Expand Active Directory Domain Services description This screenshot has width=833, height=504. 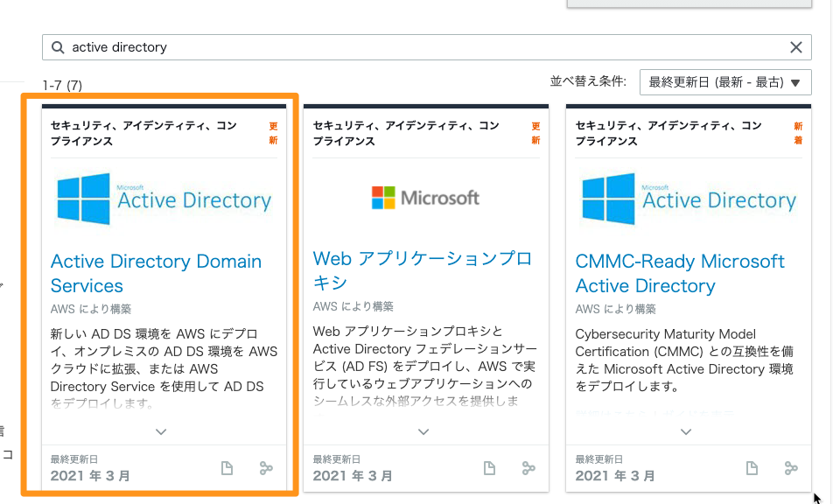coord(161,431)
